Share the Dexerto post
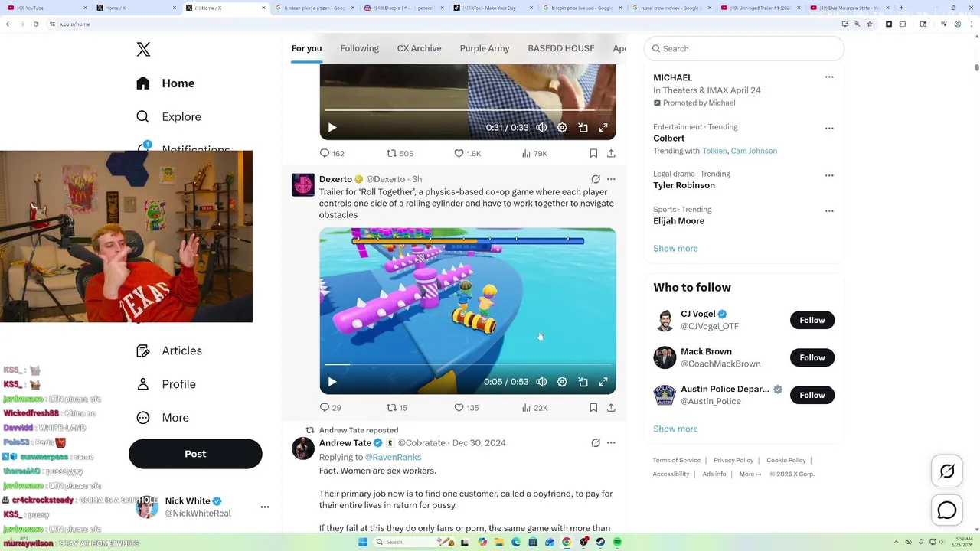The image size is (980, 551). pyautogui.click(x=611, y=408)
